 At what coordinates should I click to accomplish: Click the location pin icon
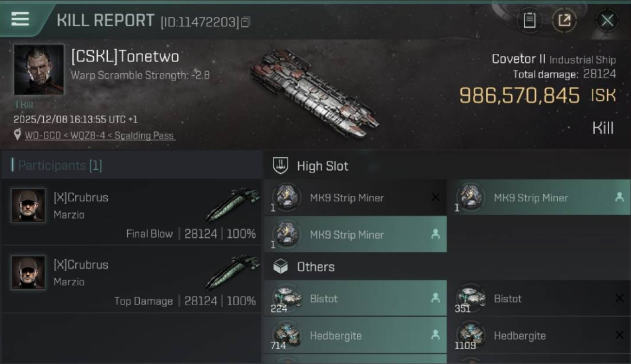pyautogui.click(x=17, y=135)
